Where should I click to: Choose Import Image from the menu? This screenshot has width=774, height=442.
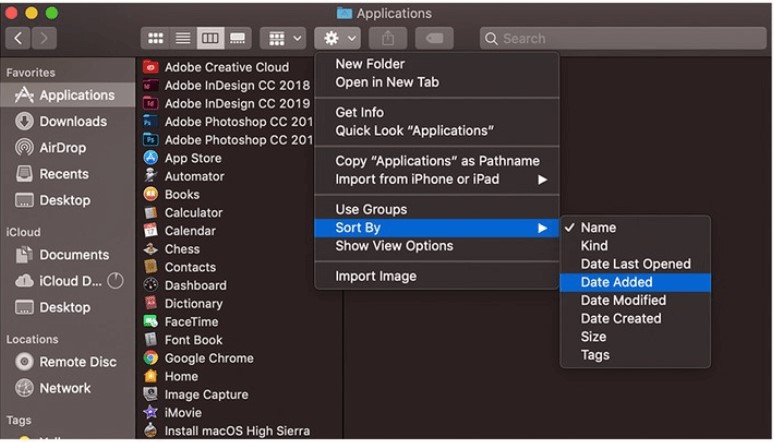(x=437, y=276)
